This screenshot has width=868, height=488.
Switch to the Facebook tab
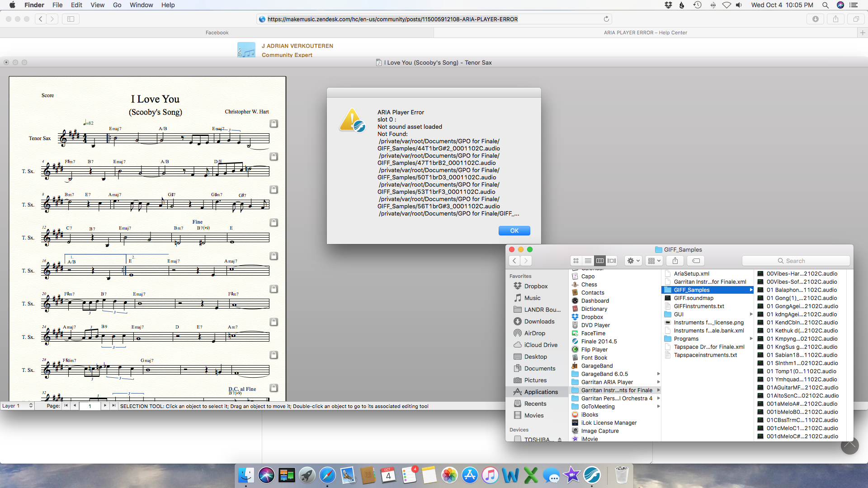[x=217, y=33]
